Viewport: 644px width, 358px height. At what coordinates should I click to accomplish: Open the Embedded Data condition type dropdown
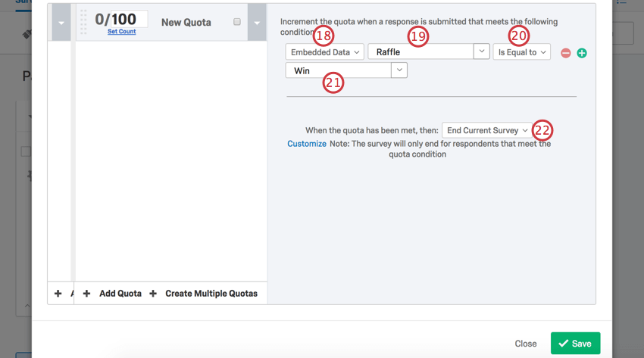pyautogui.click(x=325, y=52)
